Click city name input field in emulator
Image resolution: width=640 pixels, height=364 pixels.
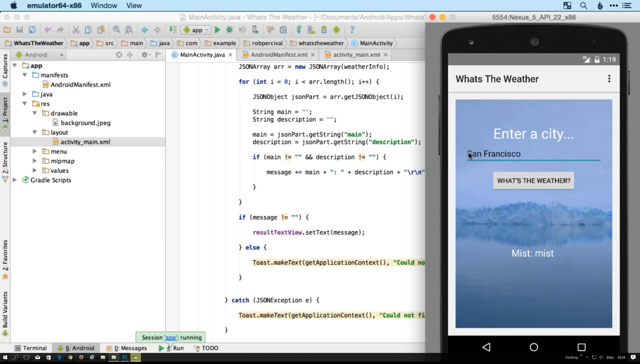pyautogui.click(x=533, y=154)
